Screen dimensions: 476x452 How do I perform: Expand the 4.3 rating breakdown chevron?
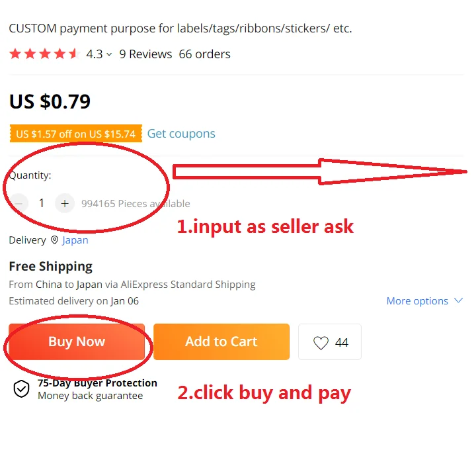click(x=109, y=55)
